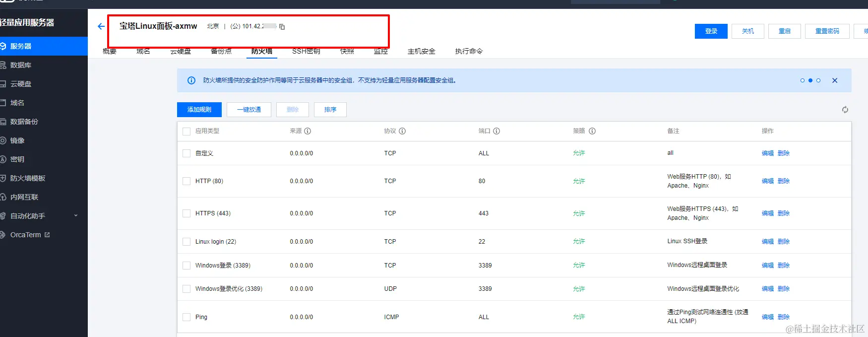
Task: Click the info icon in the notice banner
Action: (191, 80)
